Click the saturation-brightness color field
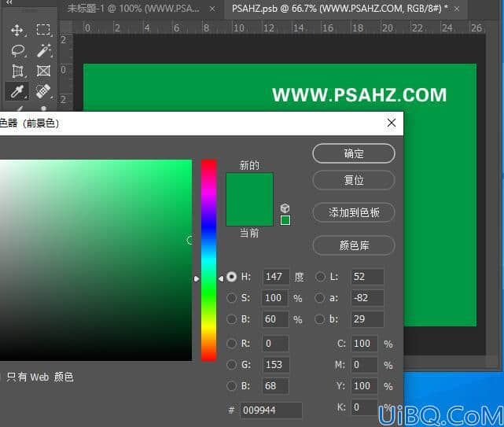 (x=96, y=260)
